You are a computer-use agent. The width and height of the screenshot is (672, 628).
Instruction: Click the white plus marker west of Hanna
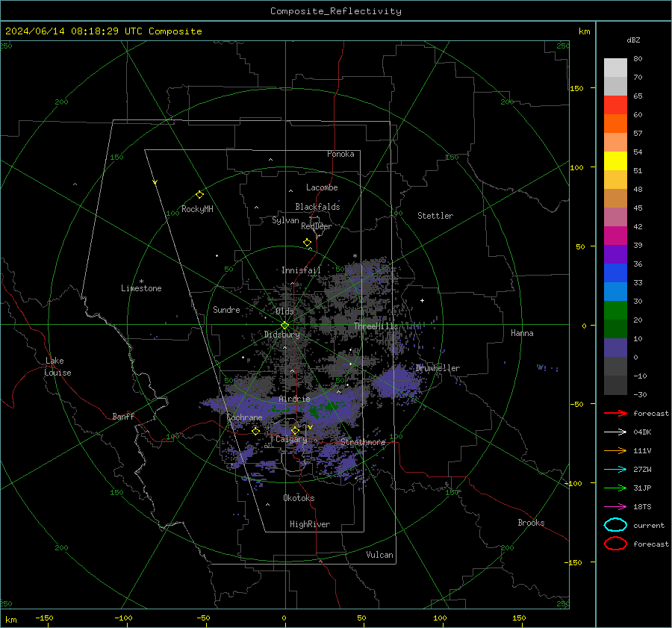coord(422,300)
